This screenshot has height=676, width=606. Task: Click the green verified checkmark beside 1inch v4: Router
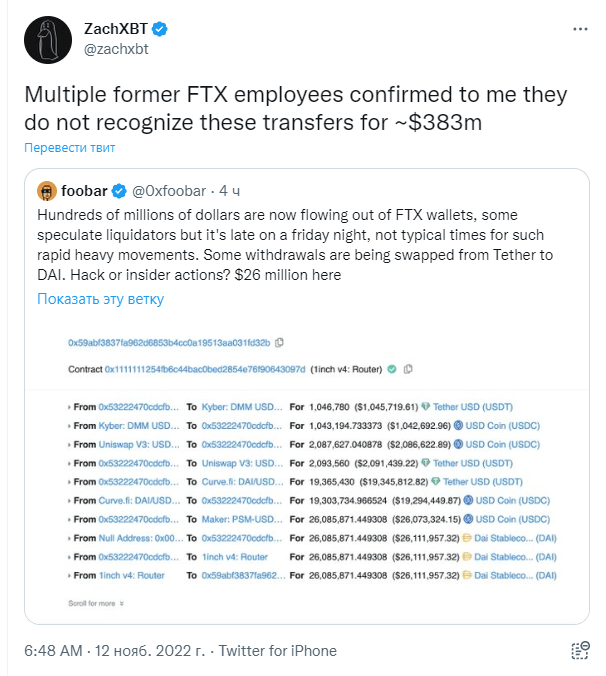pyautogui.click(x=392, y=369)
